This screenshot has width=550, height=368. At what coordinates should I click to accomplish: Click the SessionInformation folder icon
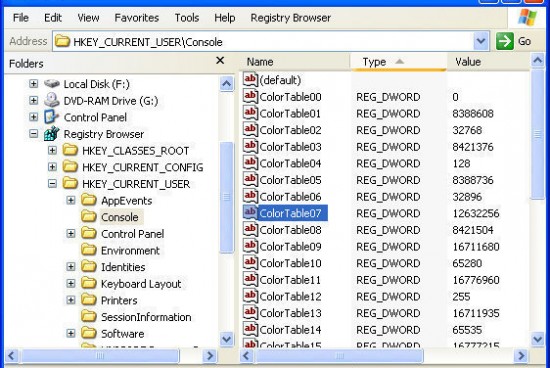pos(89,317)
